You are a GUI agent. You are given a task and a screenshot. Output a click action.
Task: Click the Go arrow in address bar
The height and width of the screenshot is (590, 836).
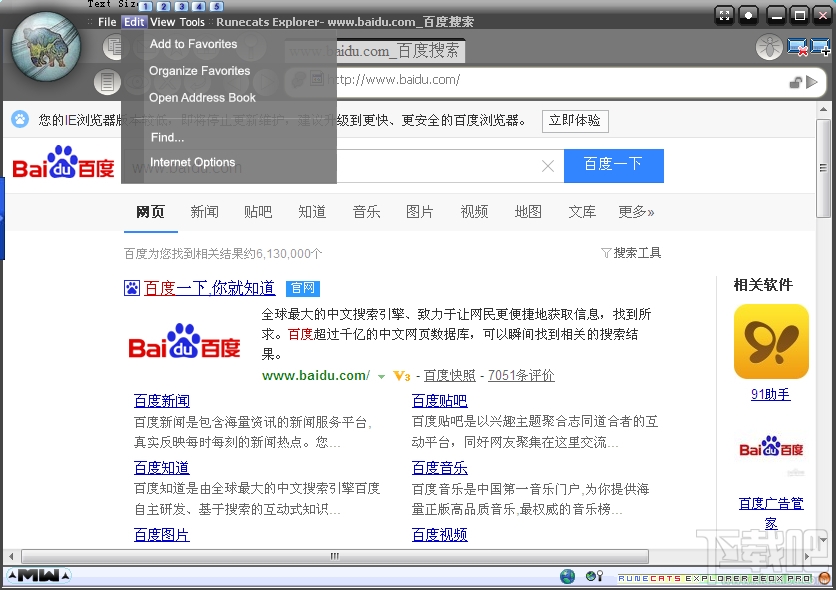pyautogui.click(x=812, y=82)
